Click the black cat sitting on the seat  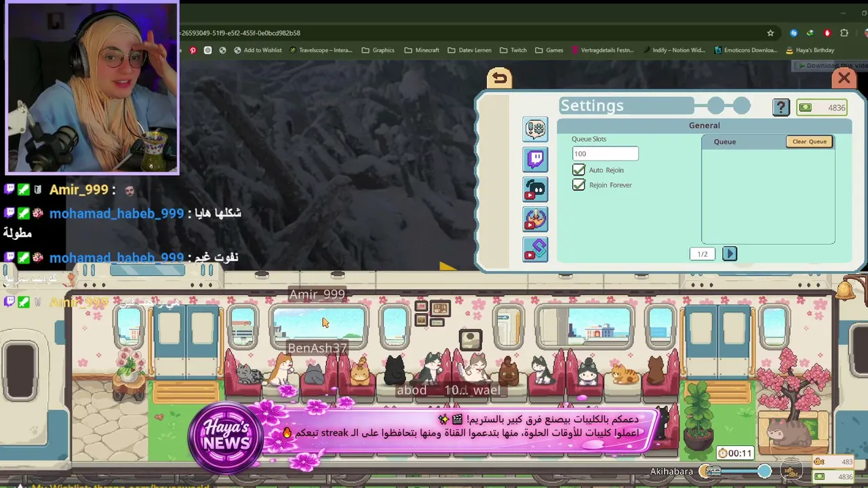tap(395, 370)
